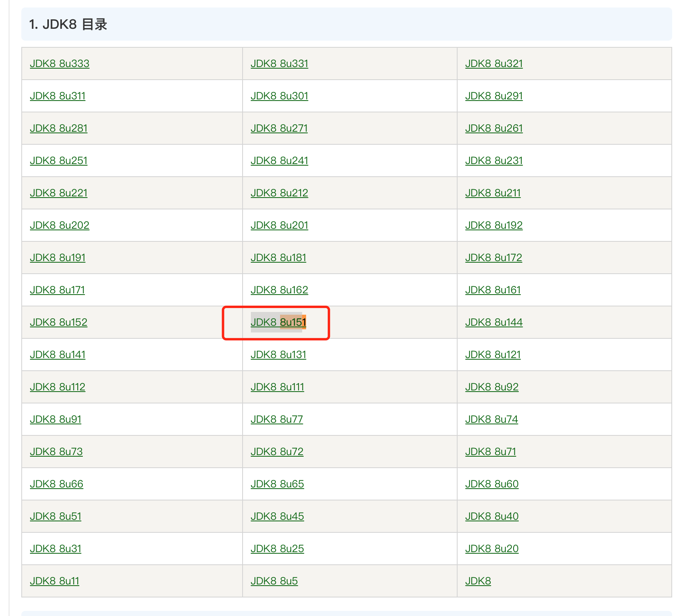Open the JDK8 8u331 link

(x=279, y=63)
